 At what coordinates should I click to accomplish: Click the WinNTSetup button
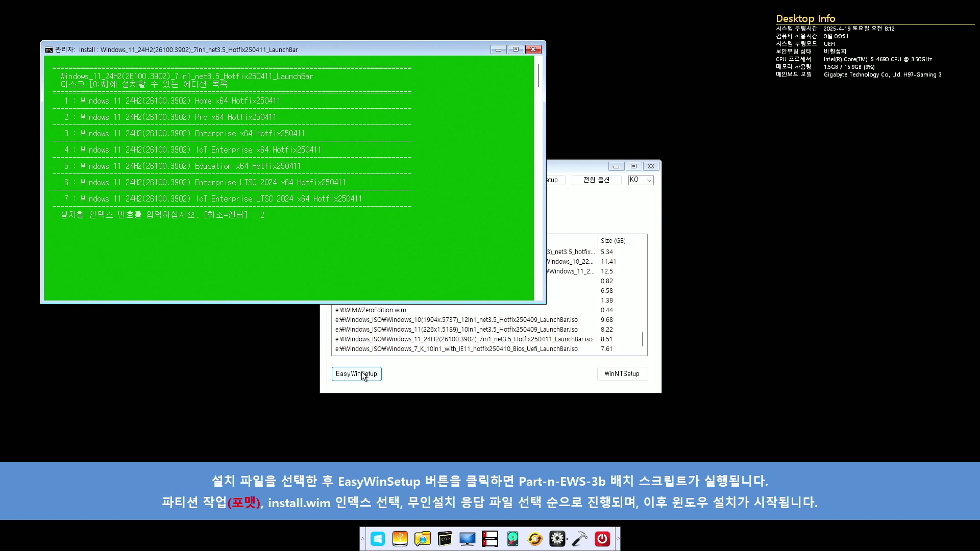point(622,374)
